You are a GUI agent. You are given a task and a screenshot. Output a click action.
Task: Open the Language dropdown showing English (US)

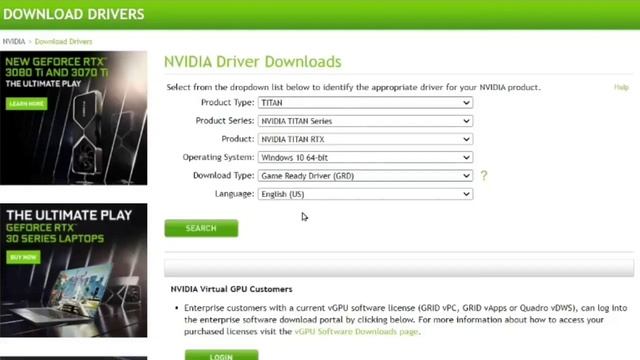click(365, 194)
